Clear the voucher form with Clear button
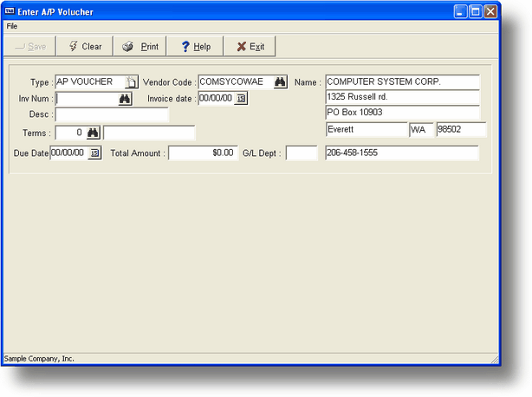The width and height of the screenshot is (532, 397). pyautogui.click(x=85, y=46)
